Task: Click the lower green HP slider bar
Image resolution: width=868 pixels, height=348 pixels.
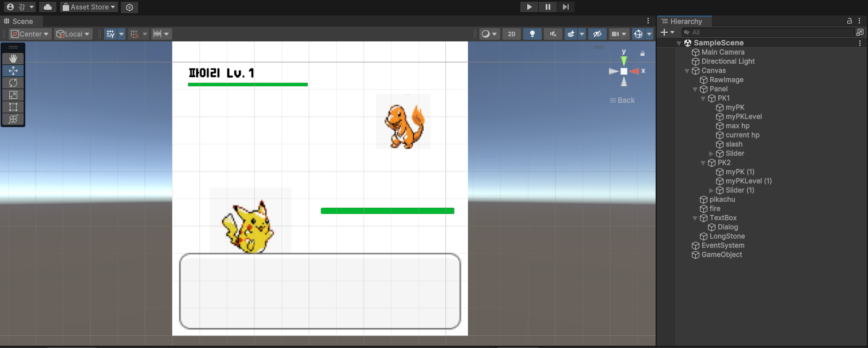Action: click(x=387, y=211)
